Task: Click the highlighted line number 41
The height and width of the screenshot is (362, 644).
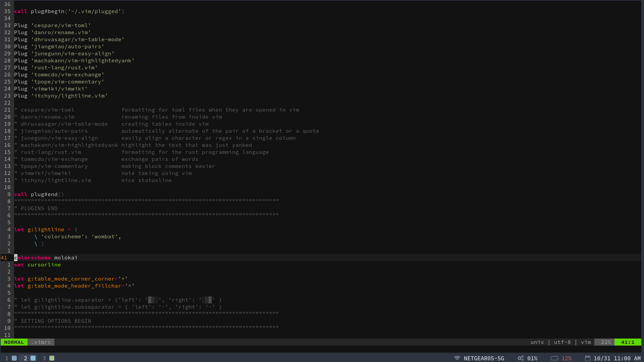Action: 4,257
